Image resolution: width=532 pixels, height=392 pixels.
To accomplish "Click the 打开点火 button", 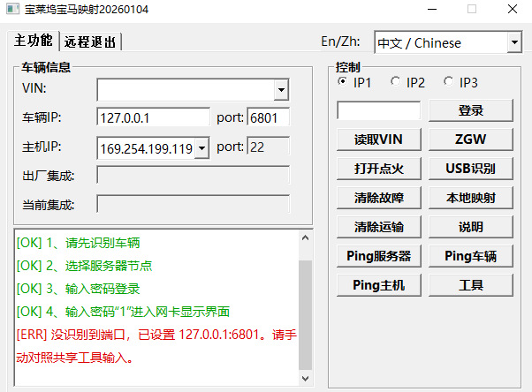I will pos(379,169).
